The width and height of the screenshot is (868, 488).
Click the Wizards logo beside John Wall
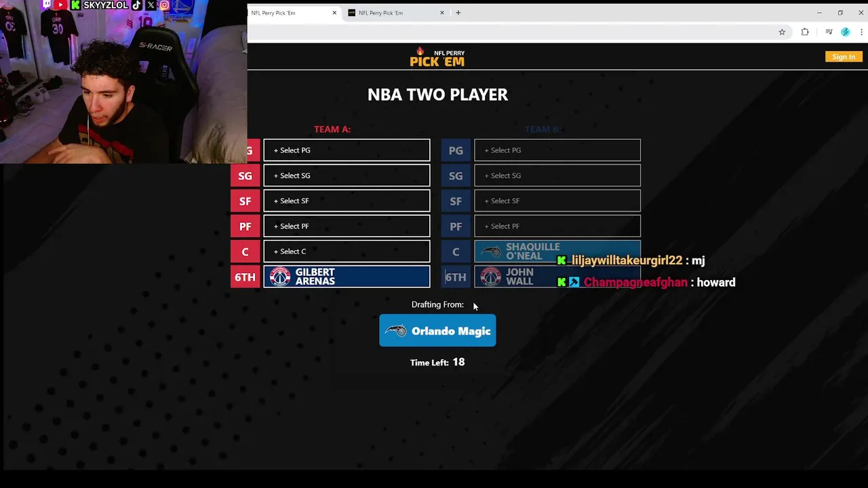pos(491,277)
